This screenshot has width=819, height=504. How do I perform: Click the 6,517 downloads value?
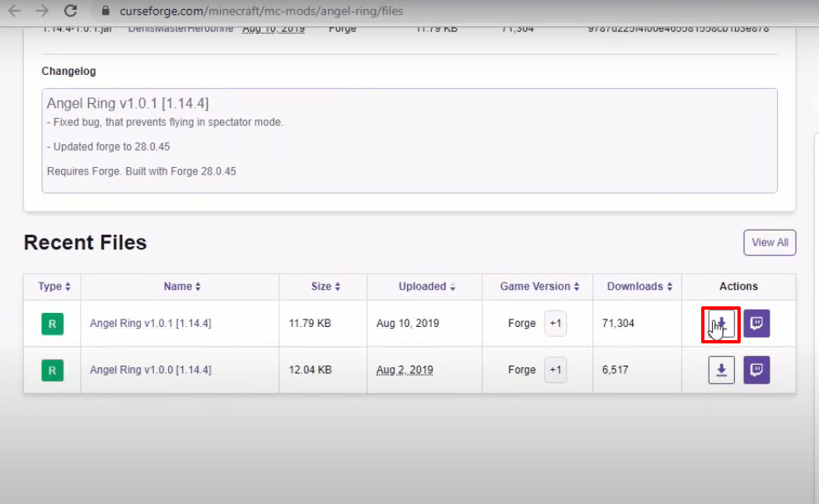coord(615,370)
